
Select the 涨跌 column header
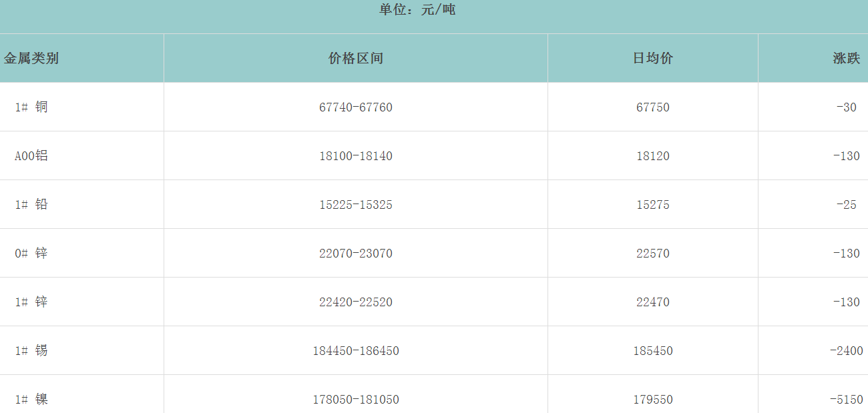[x=846, y=58]
